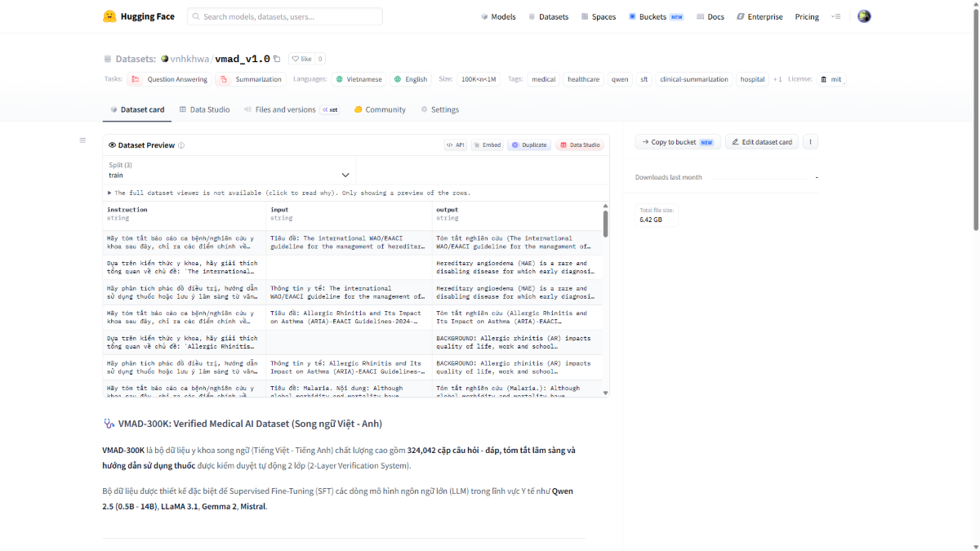Click the vnhkhwa owner avatar
The width and height of the screenshot is (980, 551).
[x=164, y=59]
